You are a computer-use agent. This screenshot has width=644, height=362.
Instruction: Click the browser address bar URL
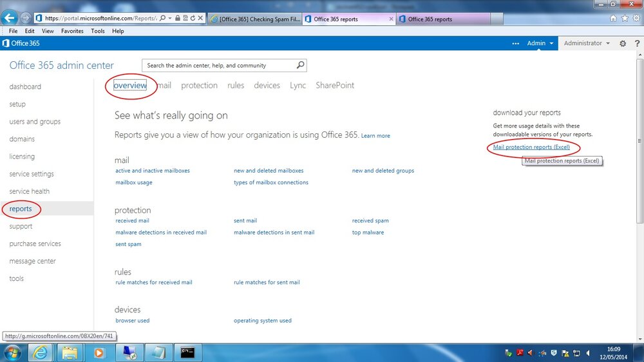[100, 18]
